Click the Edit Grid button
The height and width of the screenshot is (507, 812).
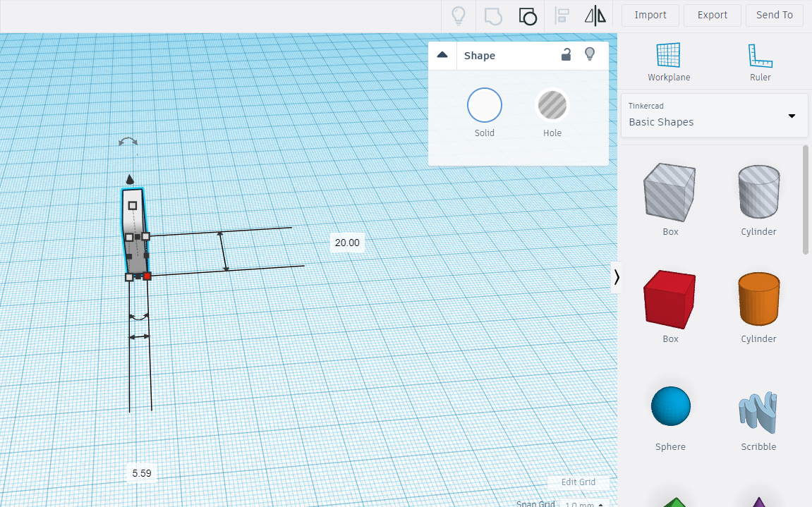(578, 482)
